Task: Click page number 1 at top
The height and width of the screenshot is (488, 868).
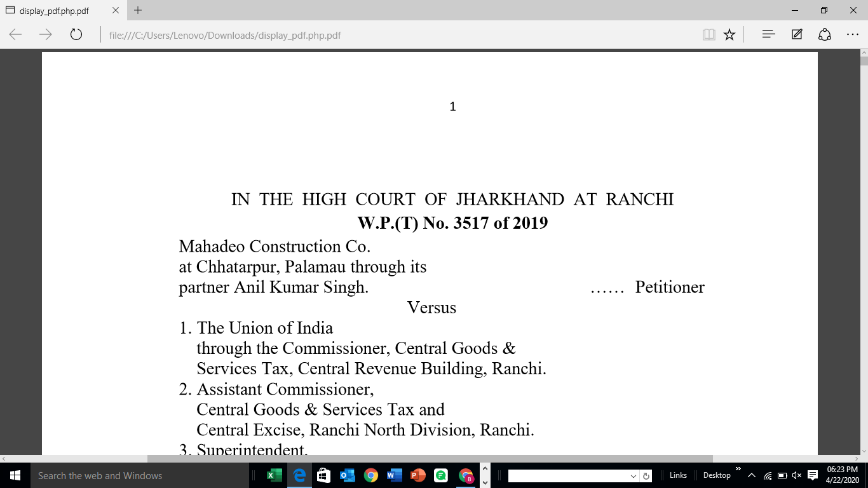Action: [x=452, y=107]
